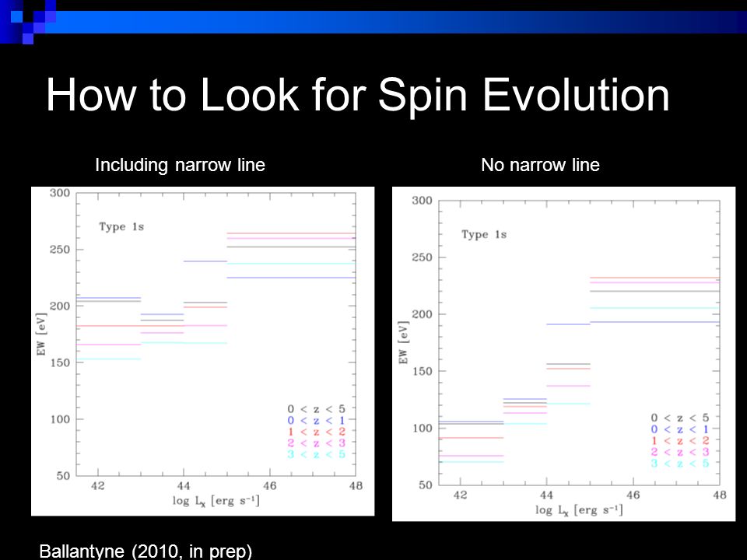Click "log Lx [erg s⁻¹]" axis label in Including narrow line chart

(x=216, y=501)
